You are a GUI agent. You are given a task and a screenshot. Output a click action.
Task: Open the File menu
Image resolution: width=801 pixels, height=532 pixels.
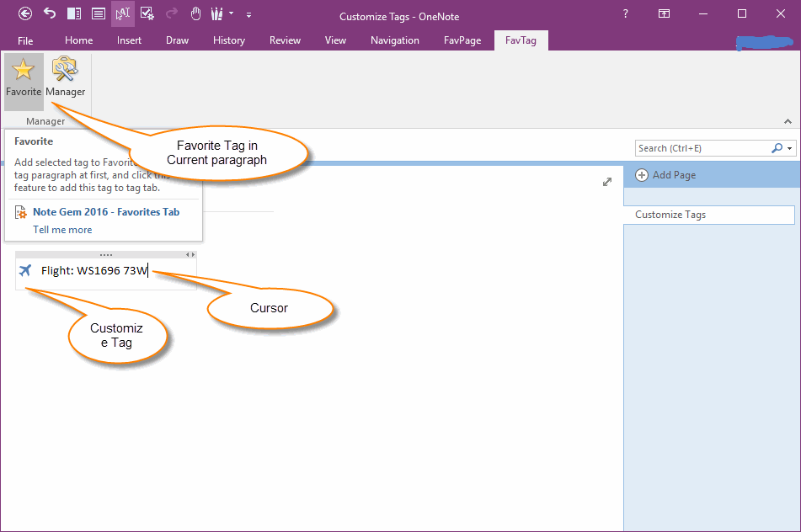(25, 41)
